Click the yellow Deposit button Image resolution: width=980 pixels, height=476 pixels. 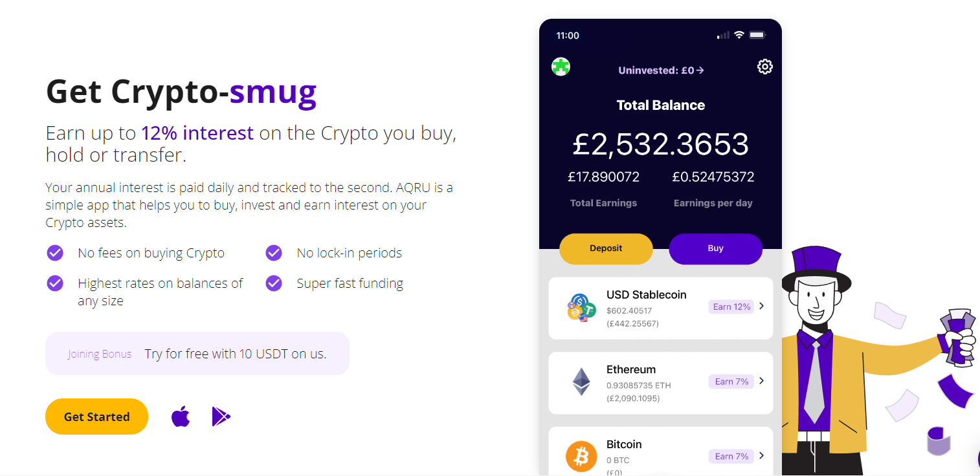pos(606,248)
